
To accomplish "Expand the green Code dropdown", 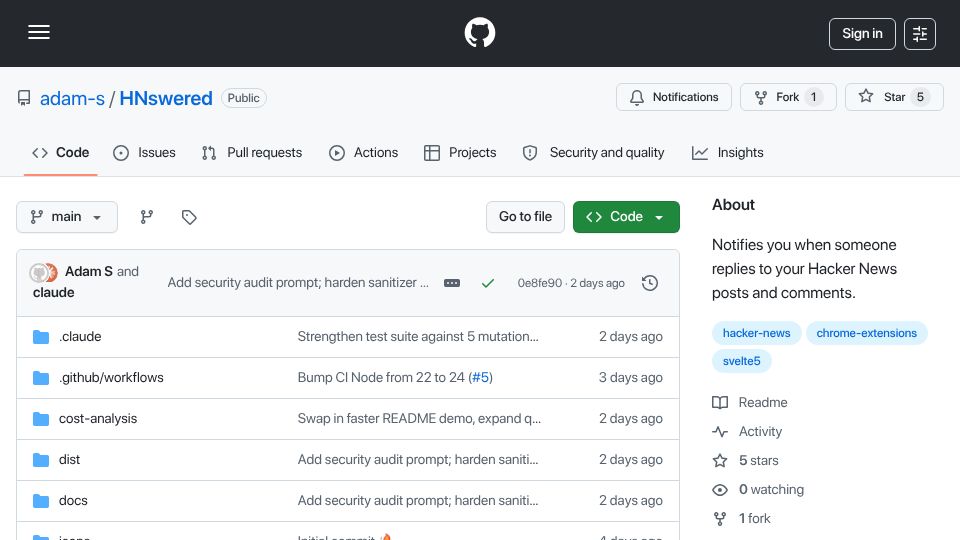I will click(x=626, y=217).
